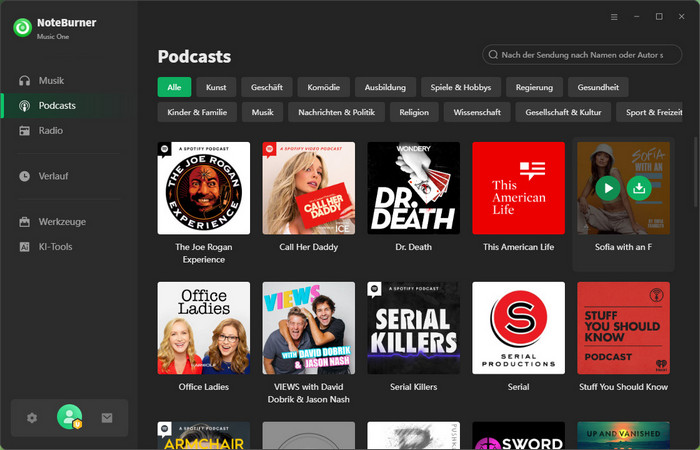Image resolution: width=700 pixels, height=450 pixels.
Task: Click the Podcasts microphone icon in sidebar
Action: tap(25, 106)
